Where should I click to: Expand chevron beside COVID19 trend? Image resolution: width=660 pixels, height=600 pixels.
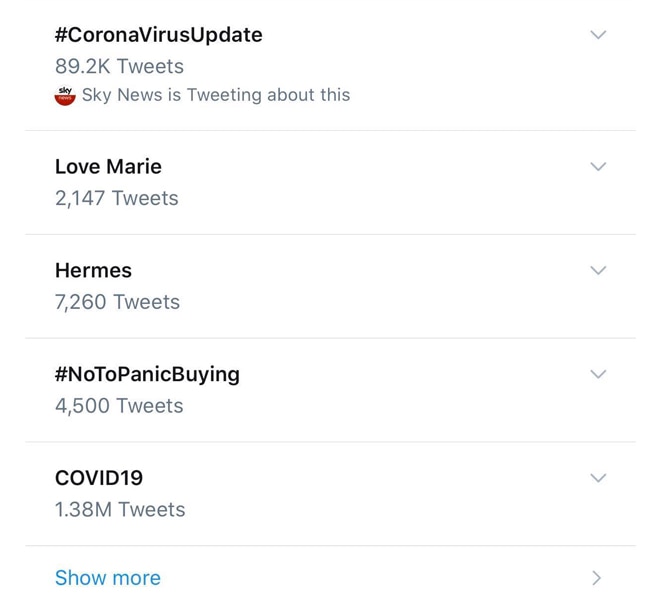click(x=598, y=478)
